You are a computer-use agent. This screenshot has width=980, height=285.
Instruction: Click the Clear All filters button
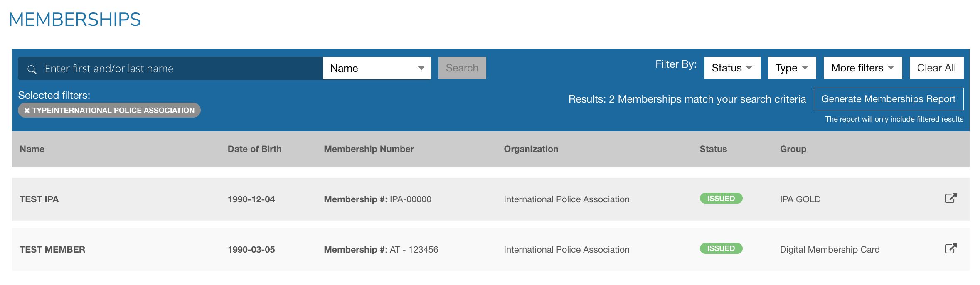click(x=936, y=68)
